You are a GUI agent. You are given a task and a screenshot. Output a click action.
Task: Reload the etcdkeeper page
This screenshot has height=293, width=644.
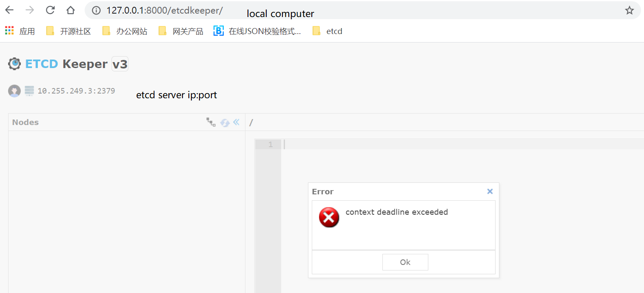click(x=50, y=10)
